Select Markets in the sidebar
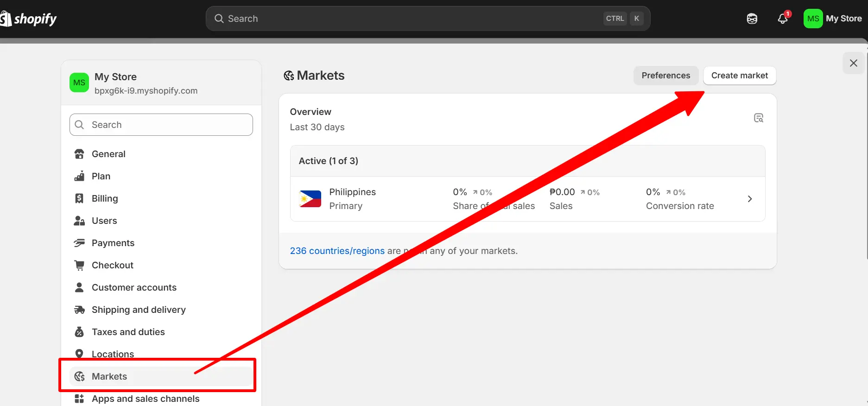Screen dimensions: 868x406 tap(161, 376)
